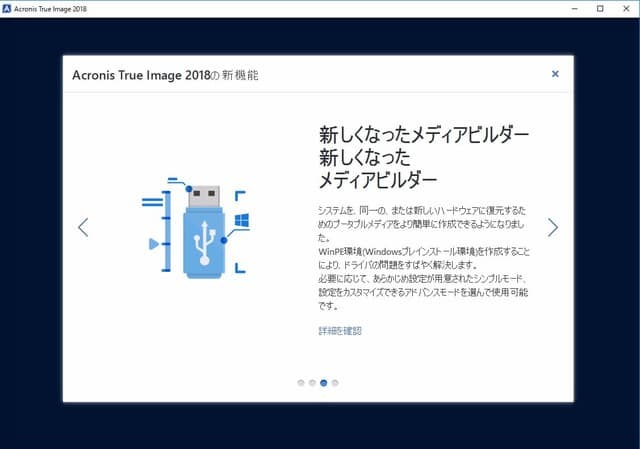Maximize the Acronis True Image window
The height and width of the screenshot is (449, 640).
tap(599, 8)
